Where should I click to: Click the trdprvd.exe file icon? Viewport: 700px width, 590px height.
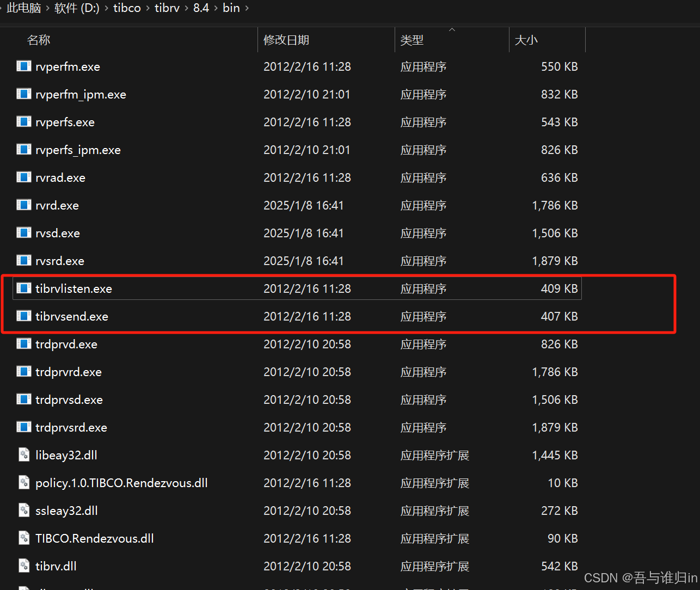(24, 343)
